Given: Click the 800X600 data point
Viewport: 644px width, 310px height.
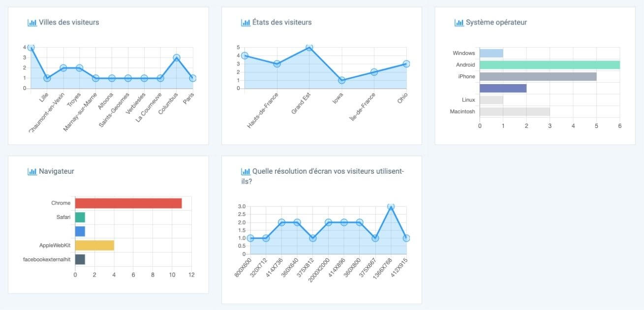Looking at the screenshot, I should tap(250, 238).
